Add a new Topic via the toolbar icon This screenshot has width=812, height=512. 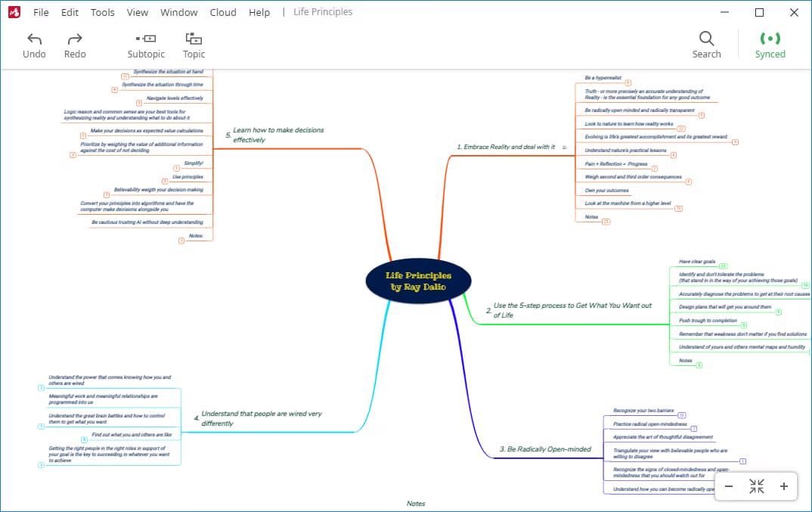[194, 38]
